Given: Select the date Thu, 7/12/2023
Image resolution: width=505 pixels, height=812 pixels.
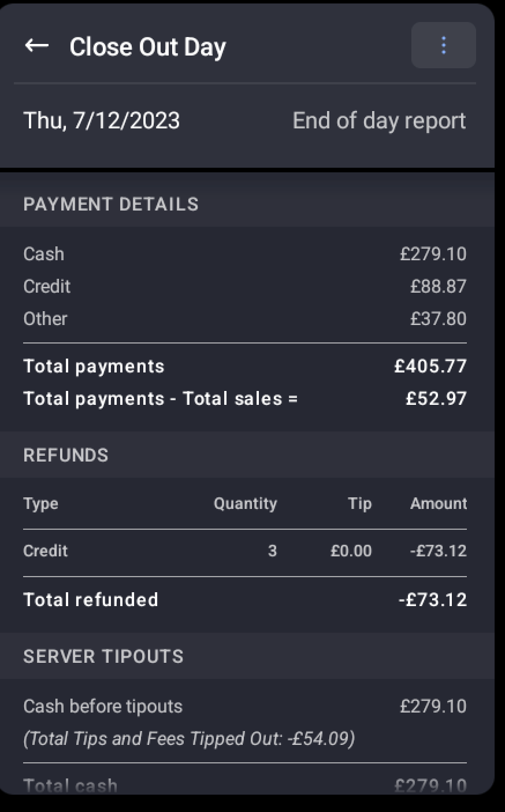Looking at the screenshot, I should pos(102,121).
